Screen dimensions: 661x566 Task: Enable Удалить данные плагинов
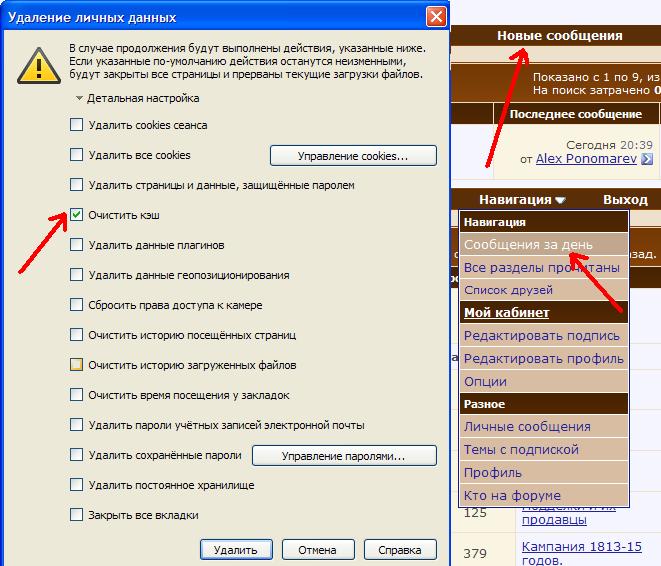pyautogui.click(x=76, y=244)
